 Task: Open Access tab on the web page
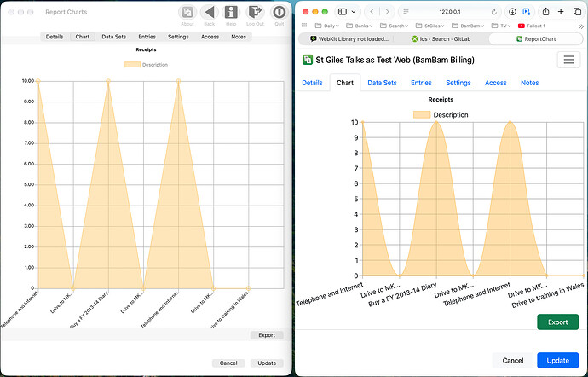click(x=496, y=83)
